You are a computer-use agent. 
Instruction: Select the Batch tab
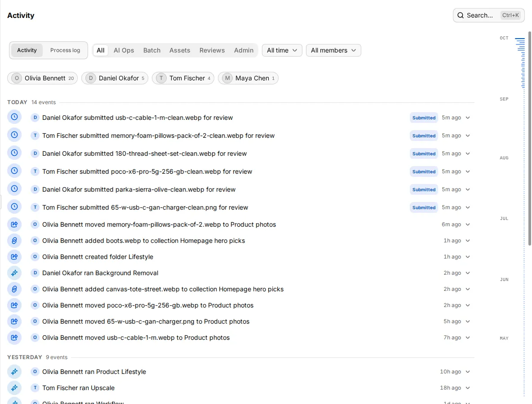coord(152,50)
